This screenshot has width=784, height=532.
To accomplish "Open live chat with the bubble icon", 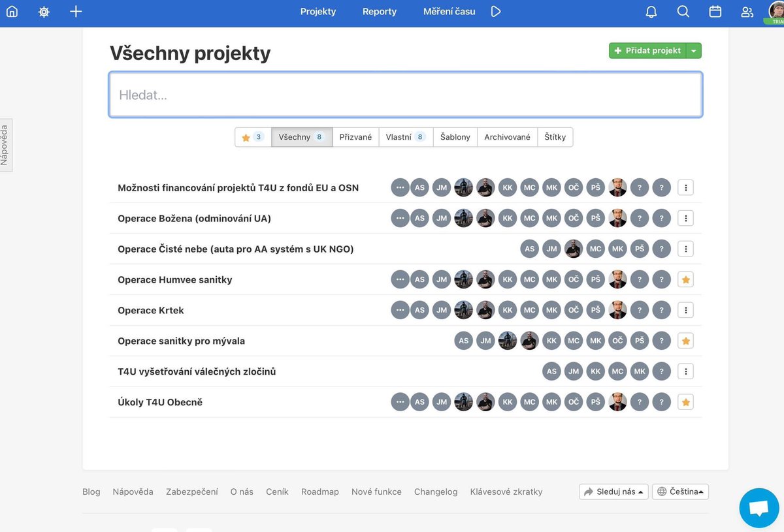I will pos(759,508).
